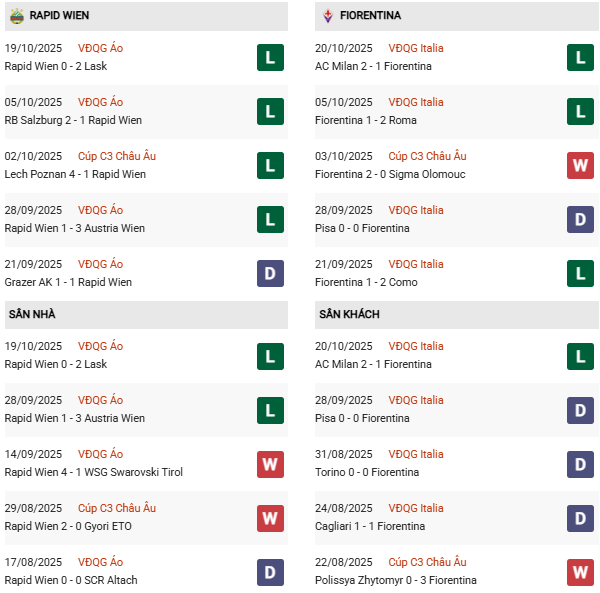This screenshot has width=600, height=593.
Task: Click the Rapid Wien club logo
Action: point(17,16)
